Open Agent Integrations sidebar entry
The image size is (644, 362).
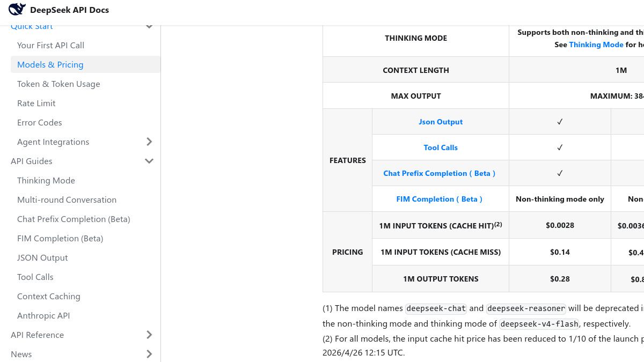(53, 142)
